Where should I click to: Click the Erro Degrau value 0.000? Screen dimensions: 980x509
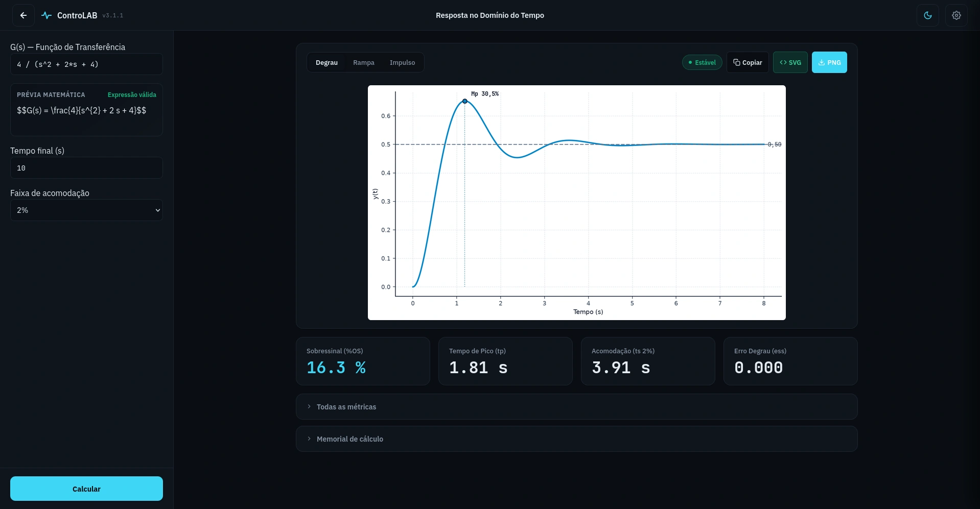pos(759,368)
